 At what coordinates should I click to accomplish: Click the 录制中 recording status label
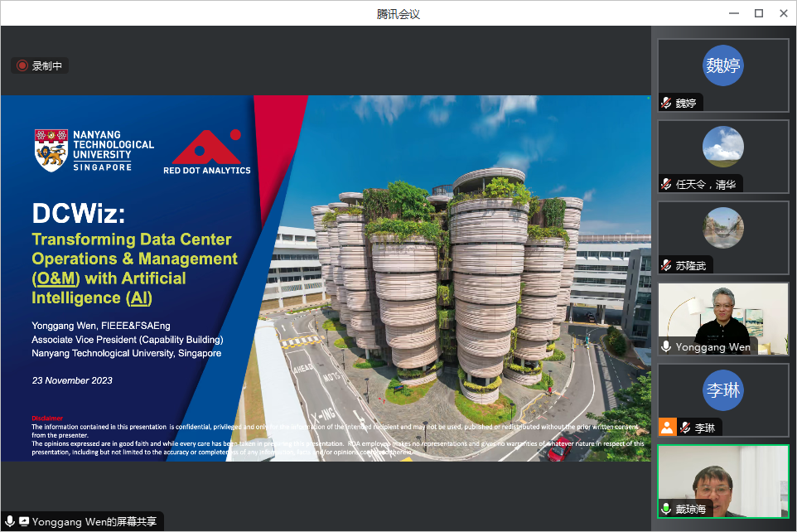46,65
